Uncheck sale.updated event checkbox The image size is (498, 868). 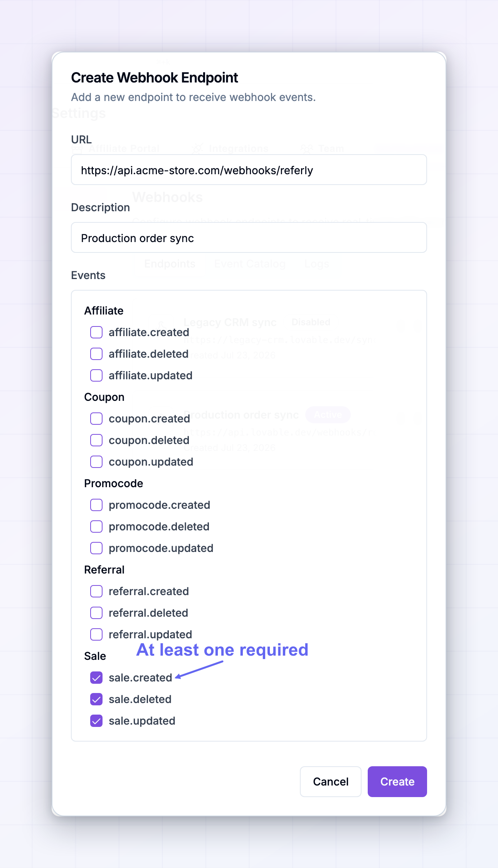(x=96, y=721)
